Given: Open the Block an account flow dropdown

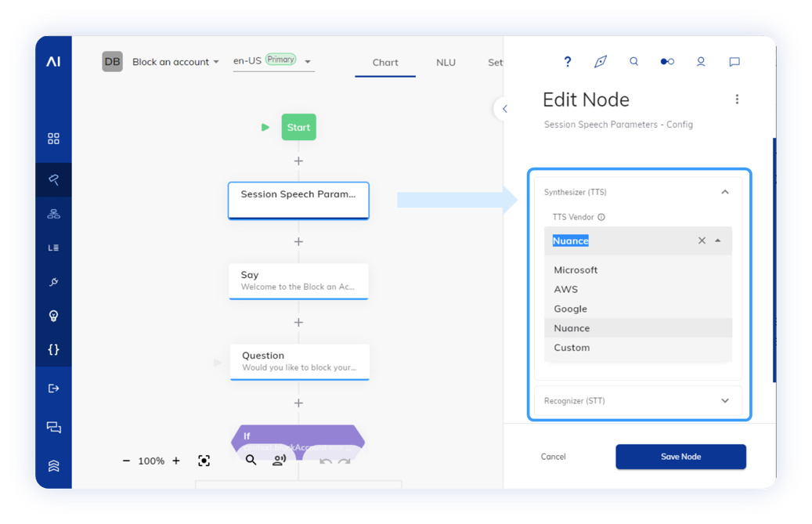Looking at the screenshot, I should (x=175, y=62).
